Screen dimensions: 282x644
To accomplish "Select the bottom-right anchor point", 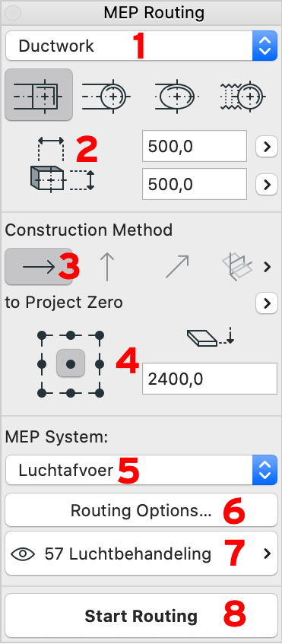I will 100,393.
